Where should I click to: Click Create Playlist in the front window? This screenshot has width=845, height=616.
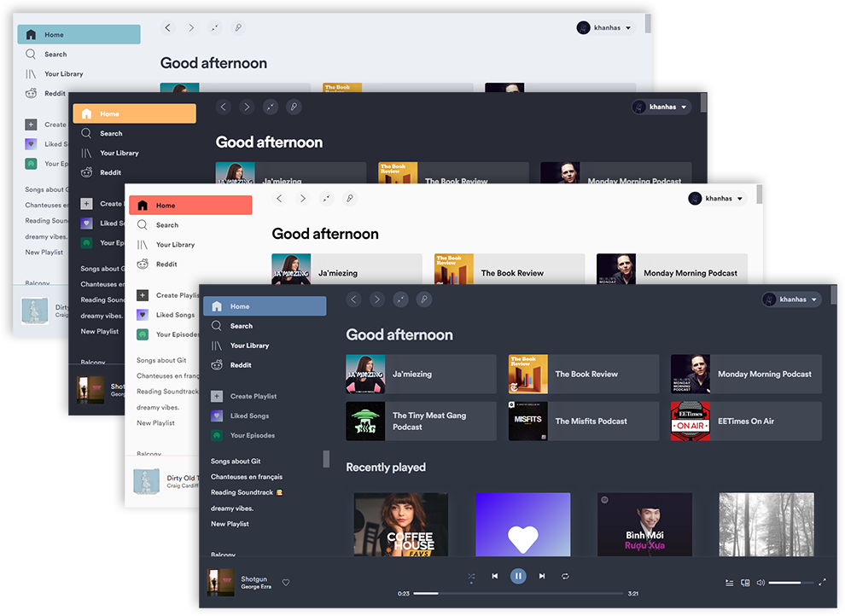(244, 397)
